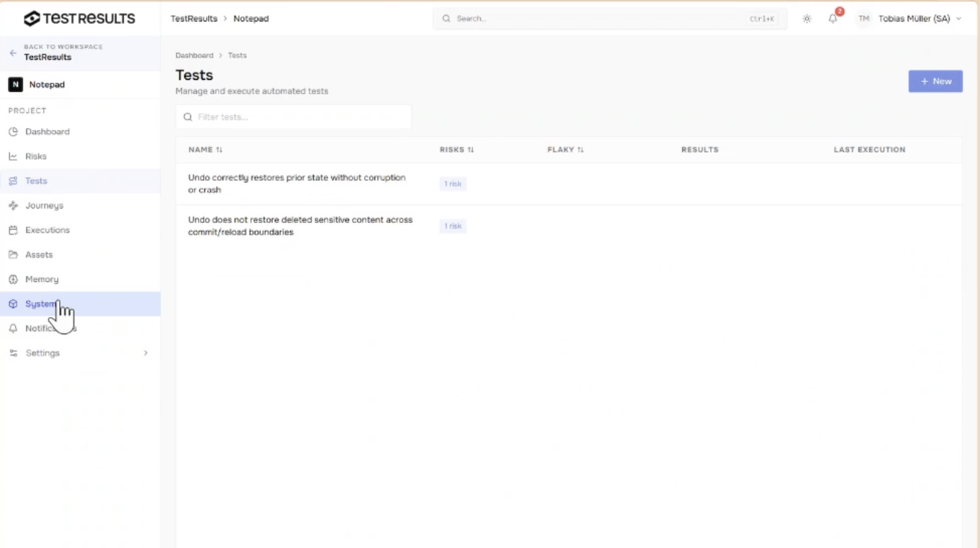Click the magnifier icon in Filter tests

(189, 117)
